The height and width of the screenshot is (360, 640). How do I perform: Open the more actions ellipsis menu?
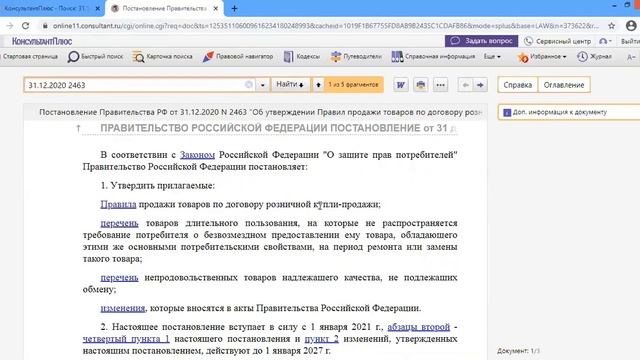tap(440, 85)
